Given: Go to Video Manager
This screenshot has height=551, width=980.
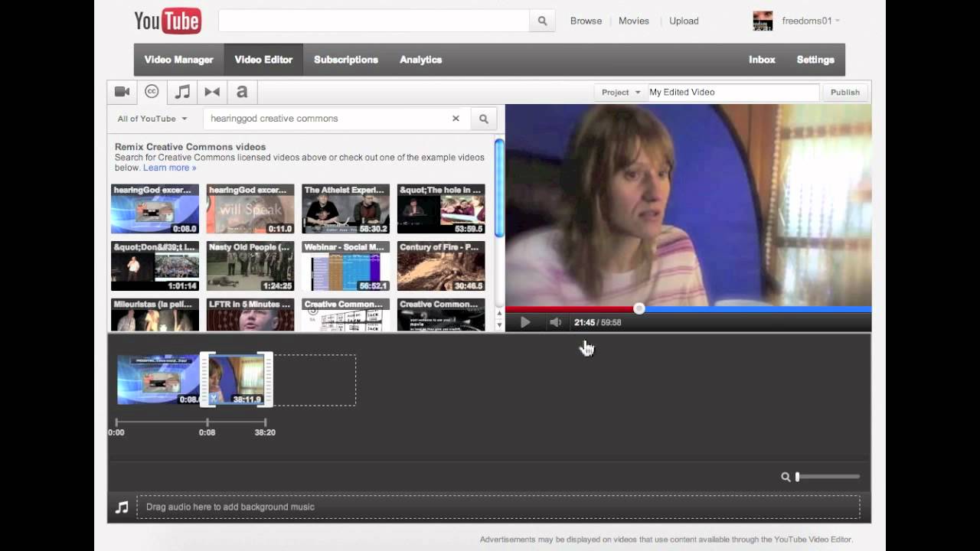Looking at the screenshot, I should click(179, 60).
